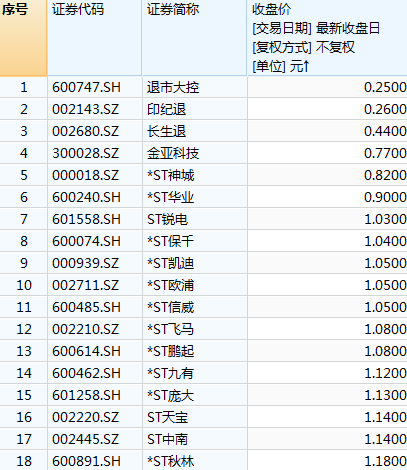Viewport: 407px width, 470px height.
Task: Click the 证券简称 column header
Action: coord(194,38)
